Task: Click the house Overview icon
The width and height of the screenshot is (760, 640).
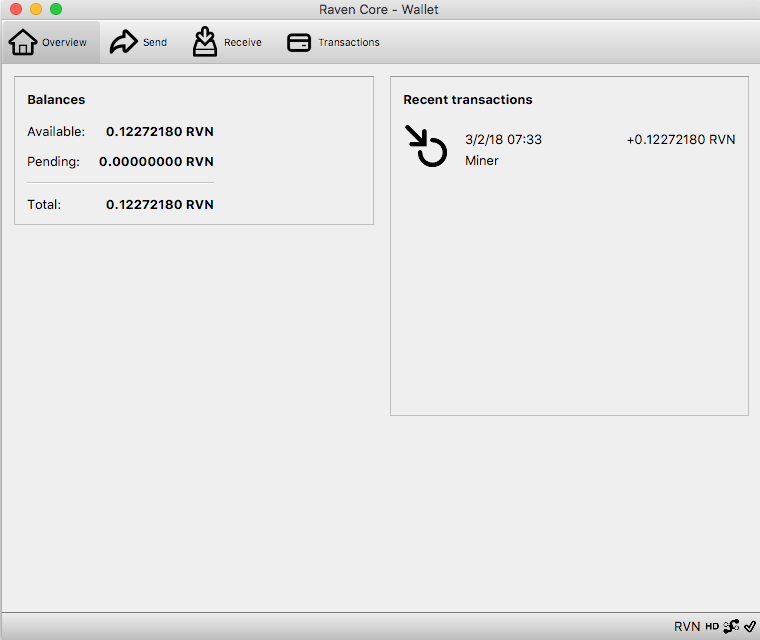Action: (x=22, y=42)
